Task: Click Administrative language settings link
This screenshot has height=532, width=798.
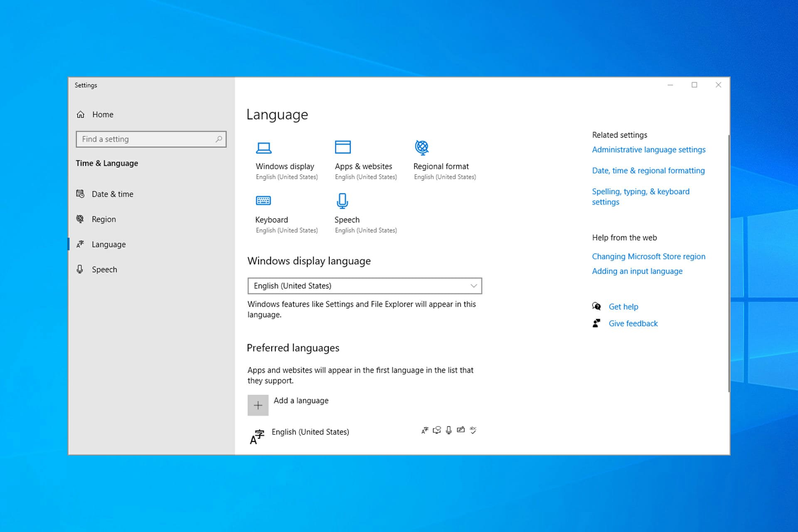Action: click(x=648, y=149)
